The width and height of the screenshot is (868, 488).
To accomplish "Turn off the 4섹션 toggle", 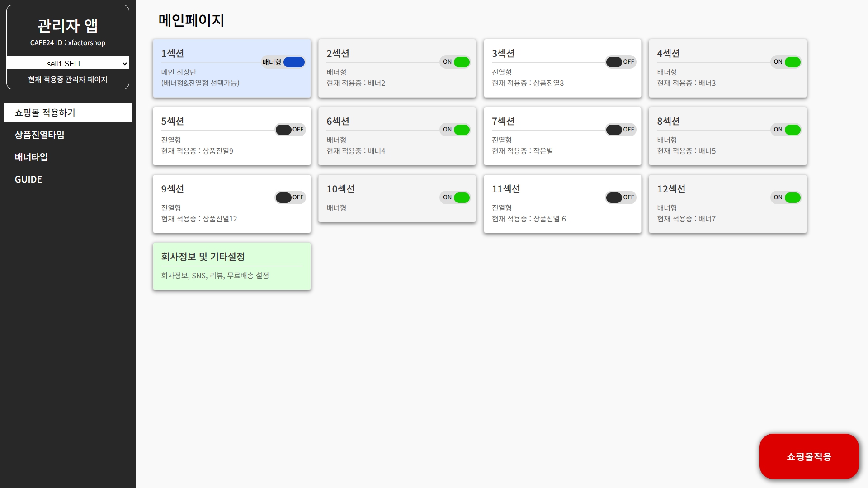I will coord(786,62).
